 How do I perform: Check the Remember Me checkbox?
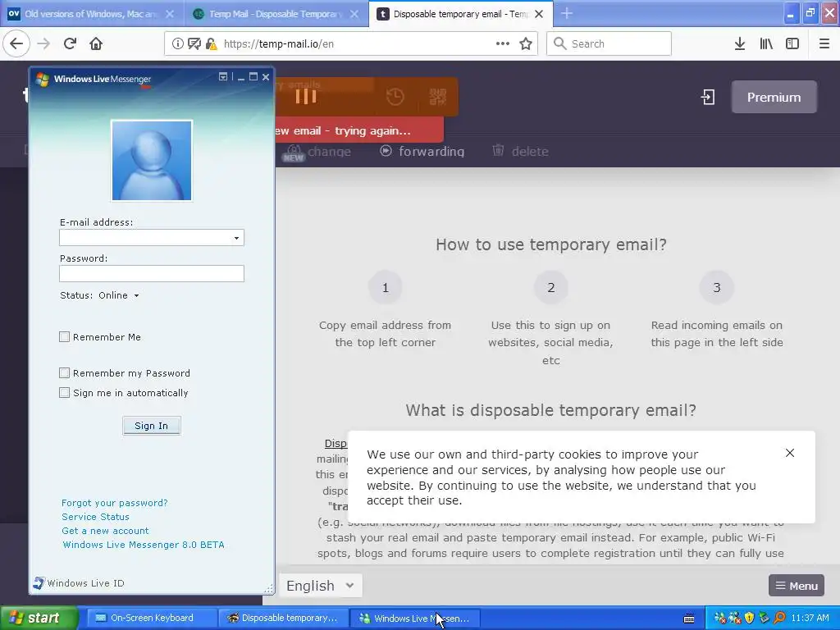coord(64,336)
